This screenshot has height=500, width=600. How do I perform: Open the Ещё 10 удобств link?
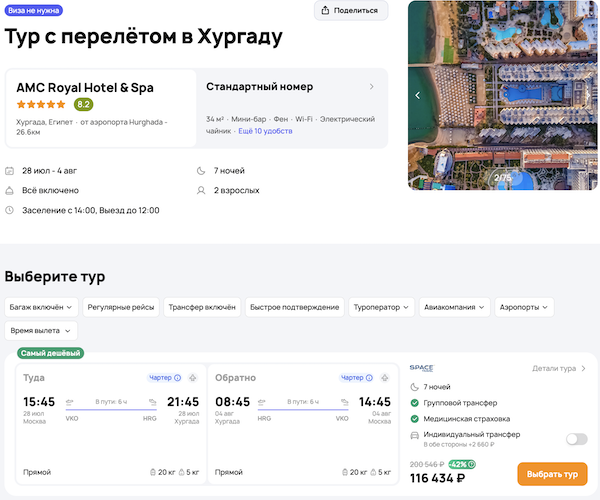pos(265,131)
